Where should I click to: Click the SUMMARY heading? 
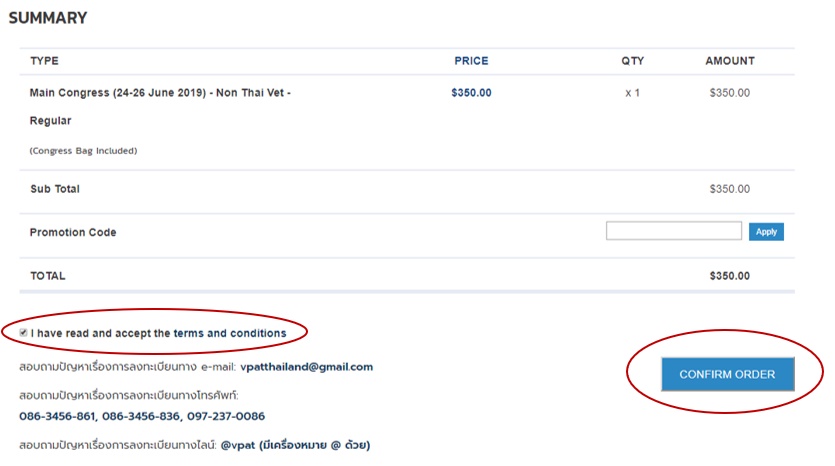(x=48, y=18)
